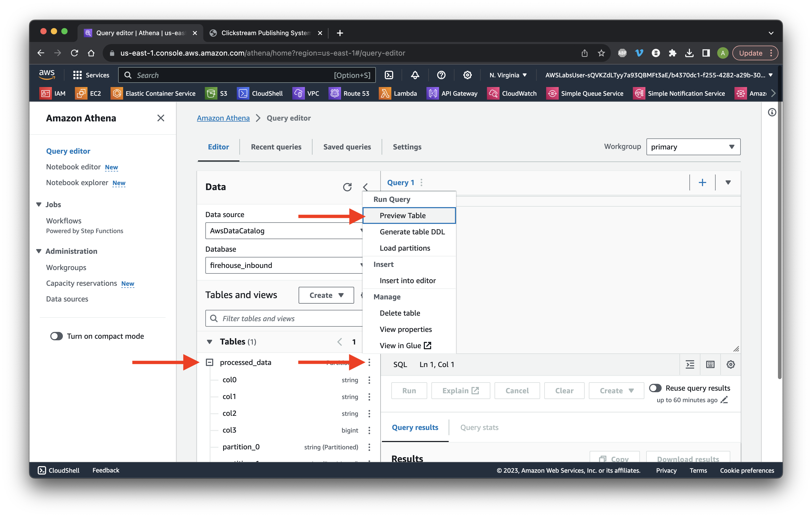Image resolution: width=812 pixels, height=517 pixels.
Task: Click the AWS Search input box
Action: point(247,75)
